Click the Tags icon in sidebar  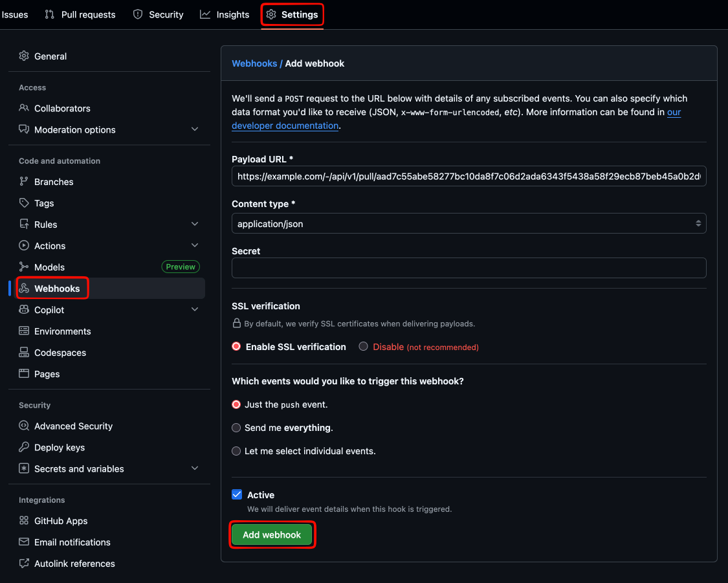click(24, 203)
